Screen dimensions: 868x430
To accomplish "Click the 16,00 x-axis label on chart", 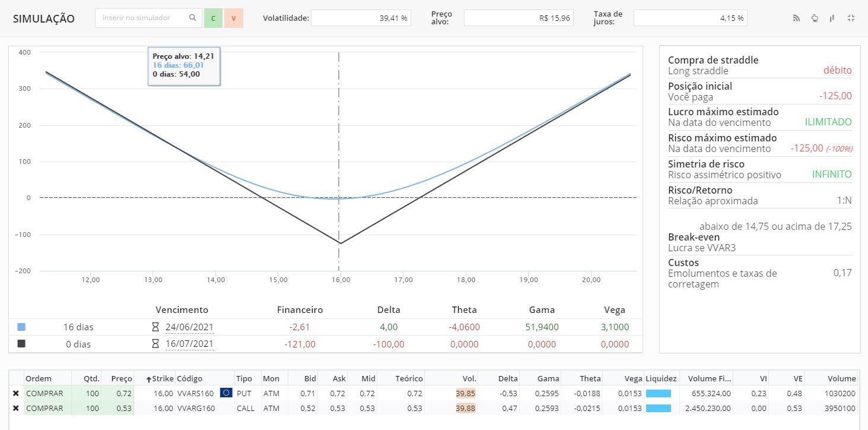I will click(341, 280).
